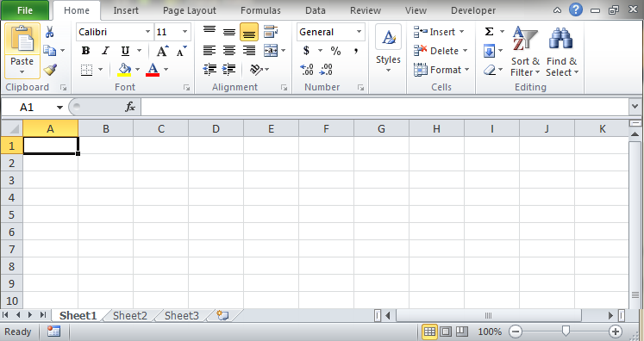Open the Calibri font name dropdown

[x=148, y=32]
